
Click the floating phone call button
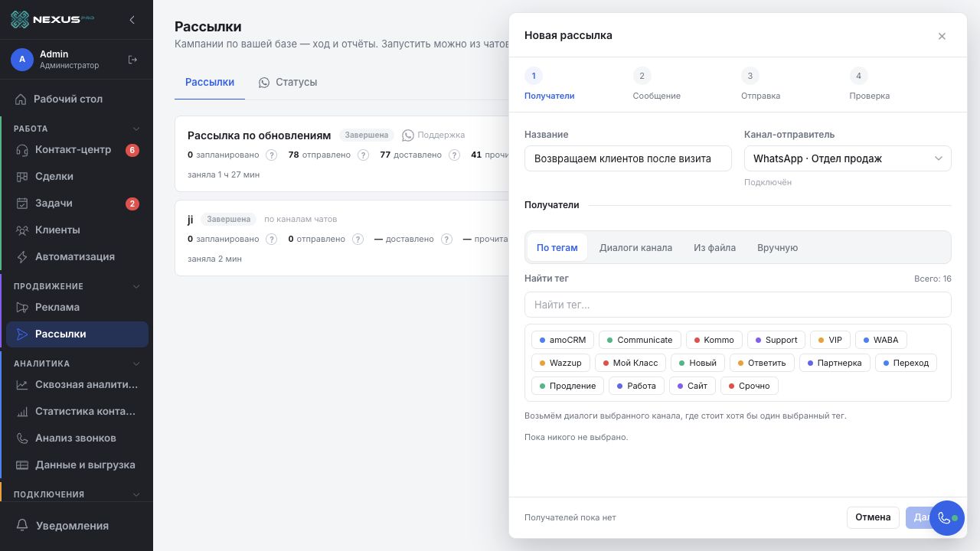point(947,518)
